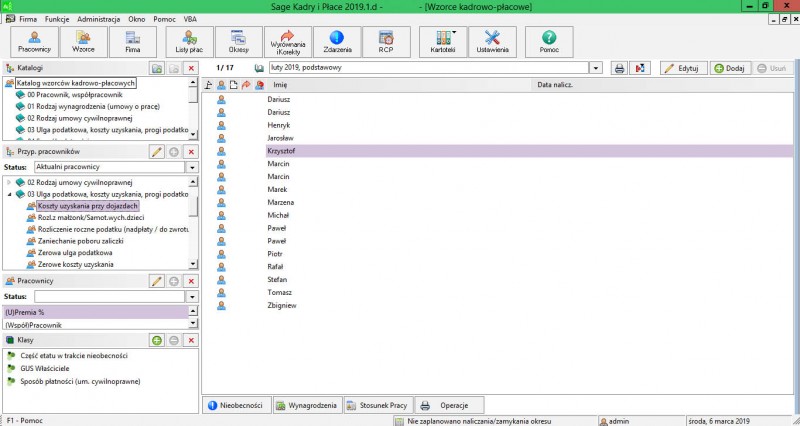Click the red-blue icon right of the printer
Viewport: 800px width, 426px height.
pyautogui.click(x=640, y=68)
